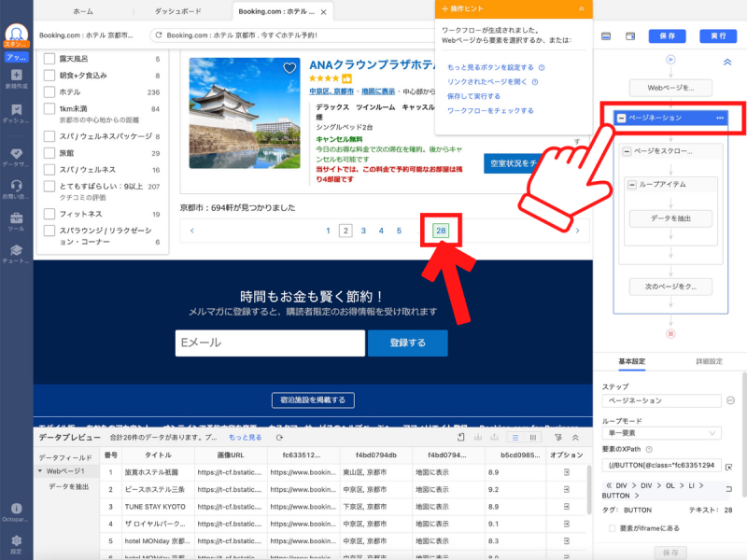This screenshot has height=560, width=747.
Task: Save the ANA hotel with the heart icon
Action: [289, 68]
